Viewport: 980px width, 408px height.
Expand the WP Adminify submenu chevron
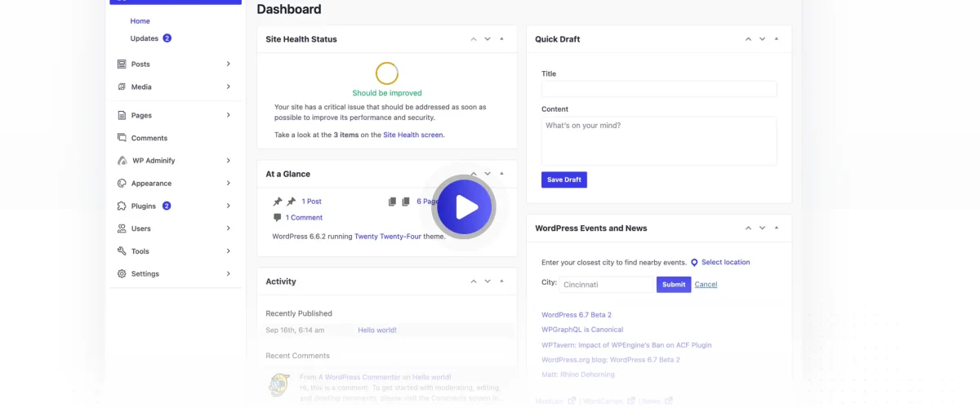pos(229,161)
